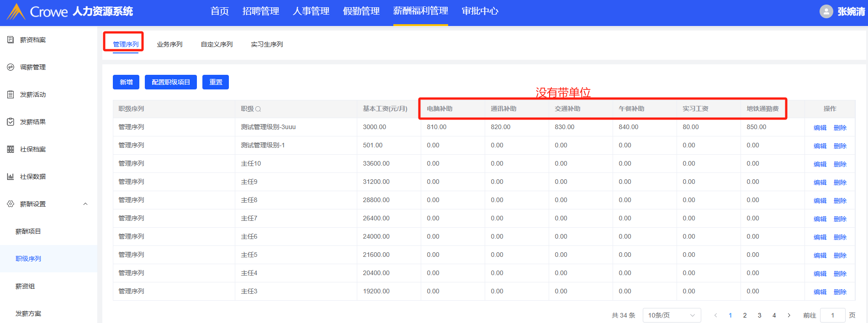The image size is (868, 323).
Task: Open the 10条/页 page size dropdown
Action: pyautogui.click(x=671, y=315)
